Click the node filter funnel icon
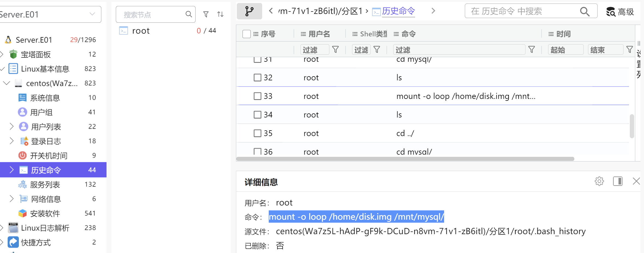The image size is (644, 253). [x=206, y=14]
